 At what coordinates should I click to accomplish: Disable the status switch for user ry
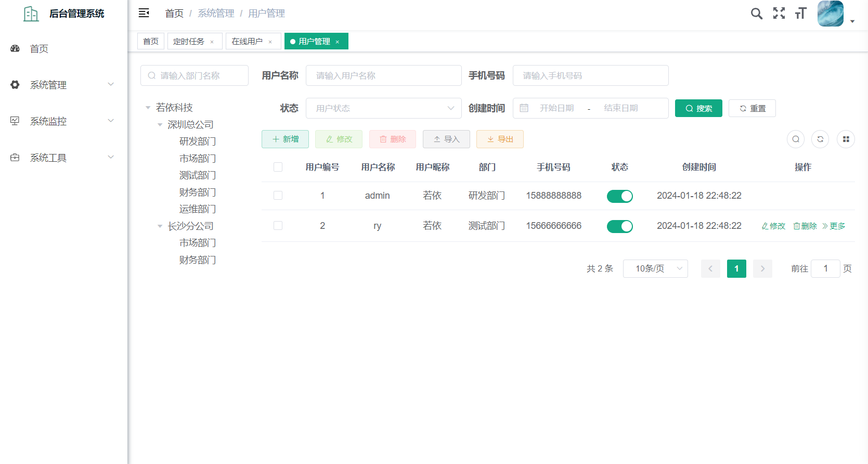click(x=619, y=226)
